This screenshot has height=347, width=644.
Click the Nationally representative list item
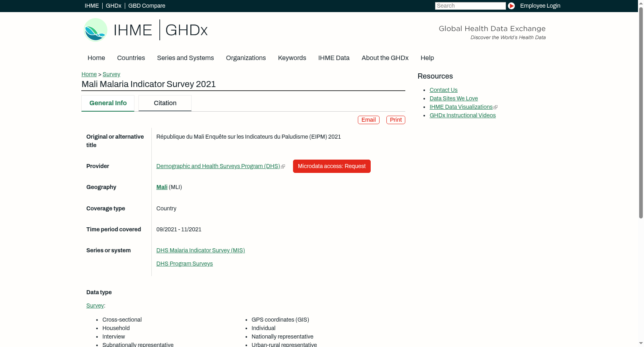(282, 337)
